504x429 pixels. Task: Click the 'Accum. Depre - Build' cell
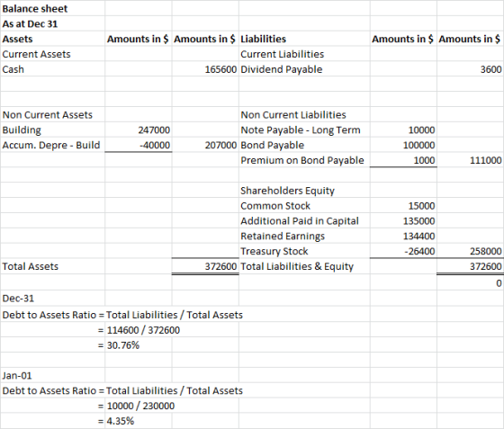click(51, 145)
